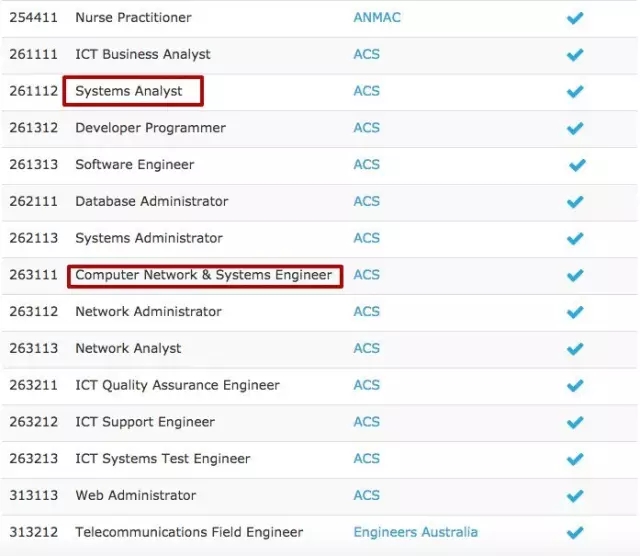Open the ACS link for Network Analyst
Viewport: 640px width, 556px height.
[367, 349]
